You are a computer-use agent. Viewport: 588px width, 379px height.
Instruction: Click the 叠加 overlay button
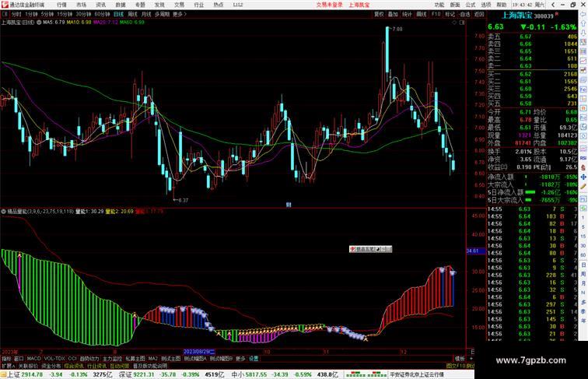pos(393,14)
